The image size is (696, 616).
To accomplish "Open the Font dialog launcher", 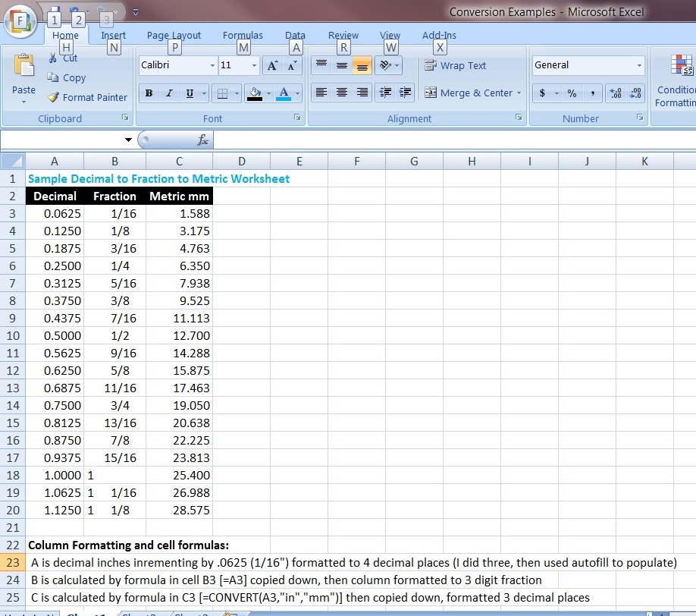I will (x=297, y=118).
